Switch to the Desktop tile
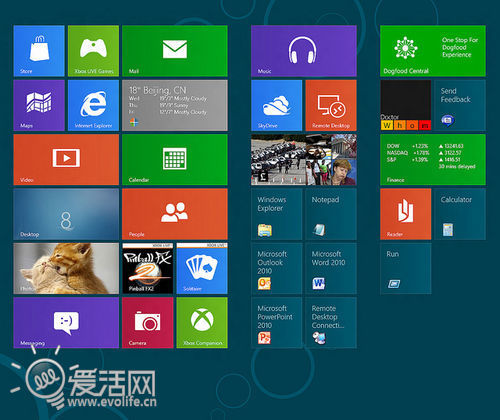 (x=66, y=214)
